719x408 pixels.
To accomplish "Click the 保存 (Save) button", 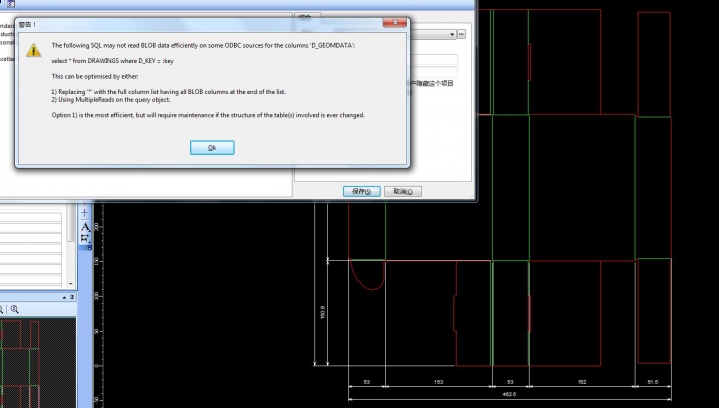I will click(361, 191).
